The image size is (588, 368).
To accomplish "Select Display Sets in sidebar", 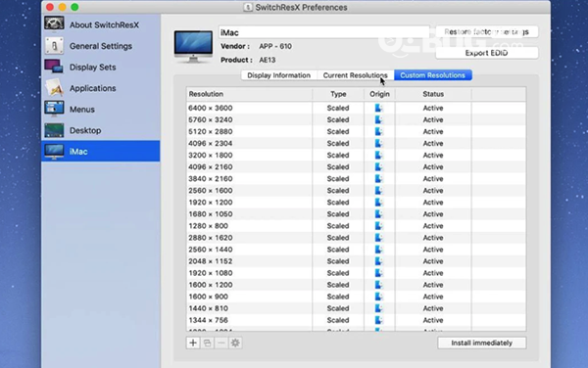I will tap(101, 67).
